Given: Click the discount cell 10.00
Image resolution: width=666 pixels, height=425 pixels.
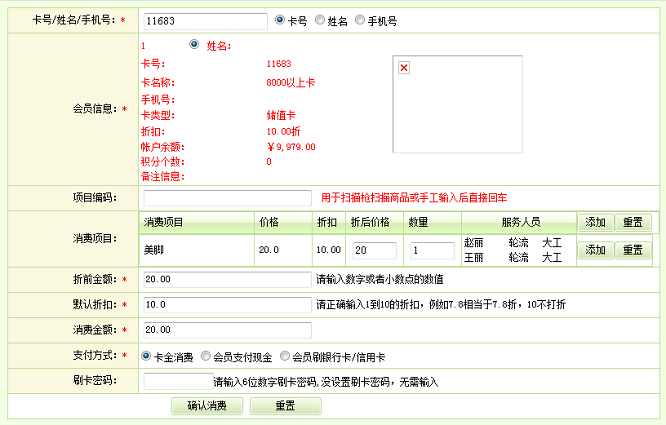Looking at the screenshot, I should click(329, 250).
